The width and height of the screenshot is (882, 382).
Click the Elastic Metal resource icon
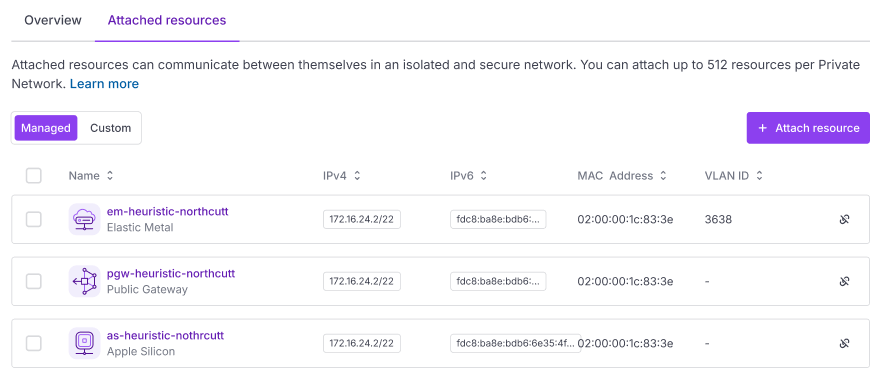tap(84, 219)
